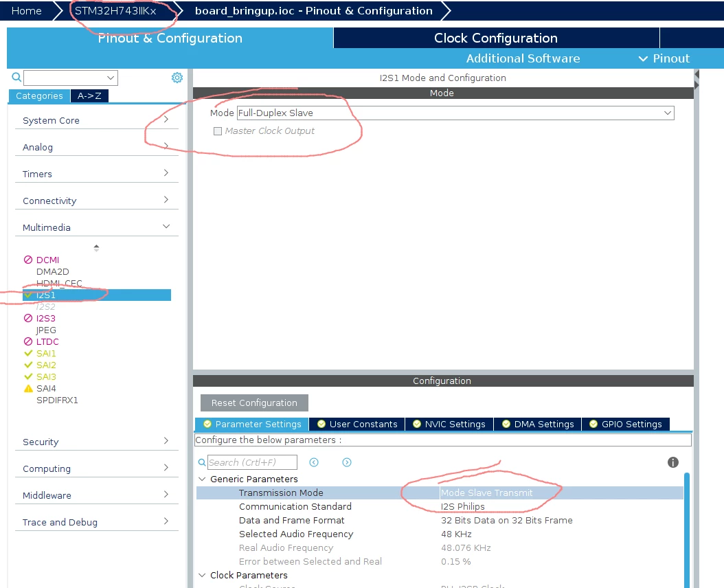Expand the Security category
This screenshot has width=724, height=588.
(96, 442)
